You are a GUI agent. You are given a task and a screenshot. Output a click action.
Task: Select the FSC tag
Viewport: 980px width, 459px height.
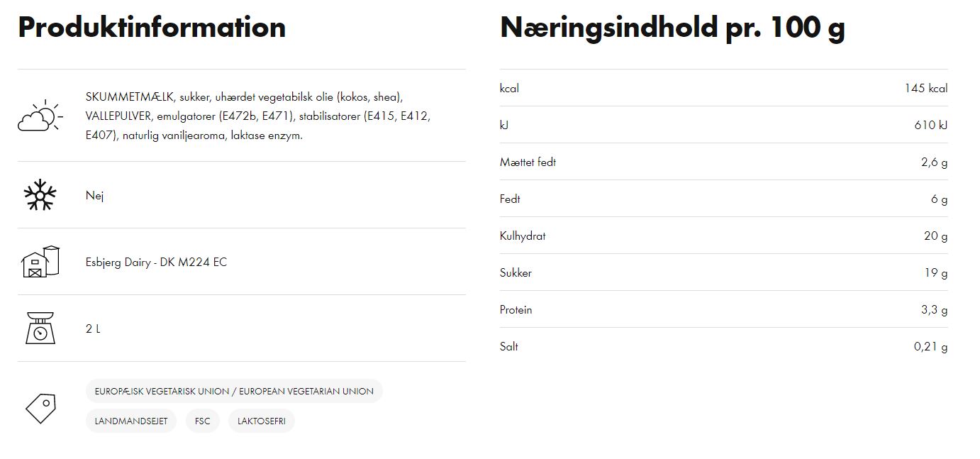(x=203, y=421)
